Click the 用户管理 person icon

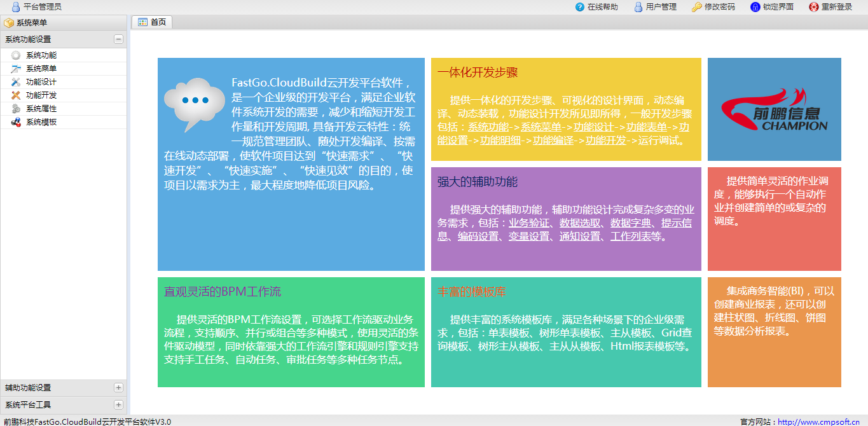tap(638, 7)
